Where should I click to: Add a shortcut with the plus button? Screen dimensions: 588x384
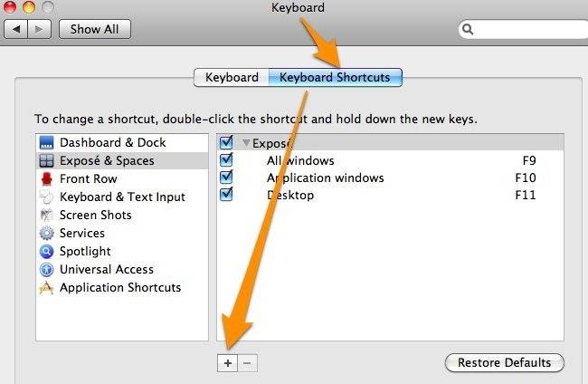pyautogui.click(x=228, y=363)
